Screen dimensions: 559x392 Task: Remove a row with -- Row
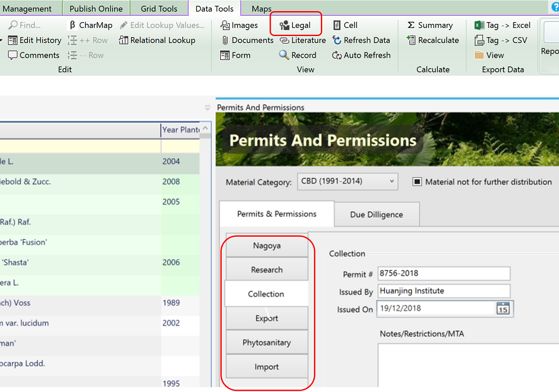pyautogui.click(x=86, y=55)
